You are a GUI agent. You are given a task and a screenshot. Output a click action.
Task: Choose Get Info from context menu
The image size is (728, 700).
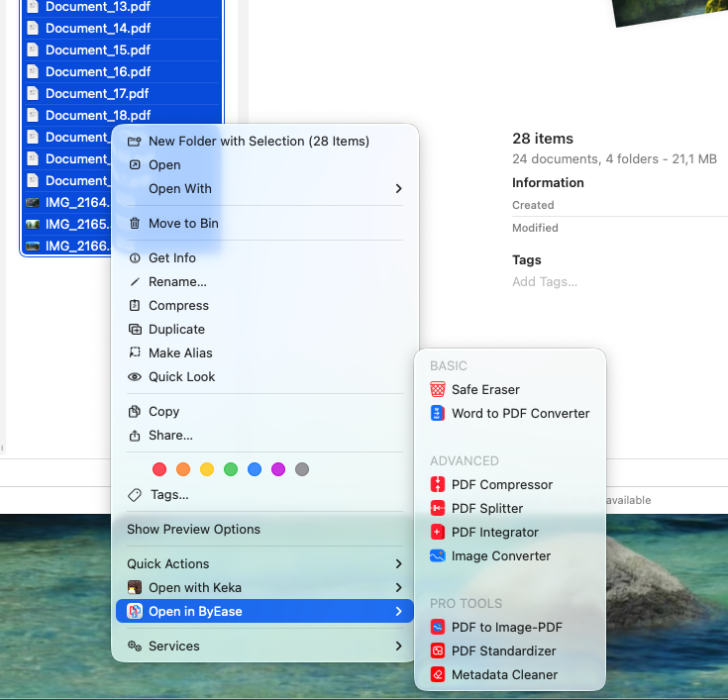pyautogui.click(x=264, y=258)
